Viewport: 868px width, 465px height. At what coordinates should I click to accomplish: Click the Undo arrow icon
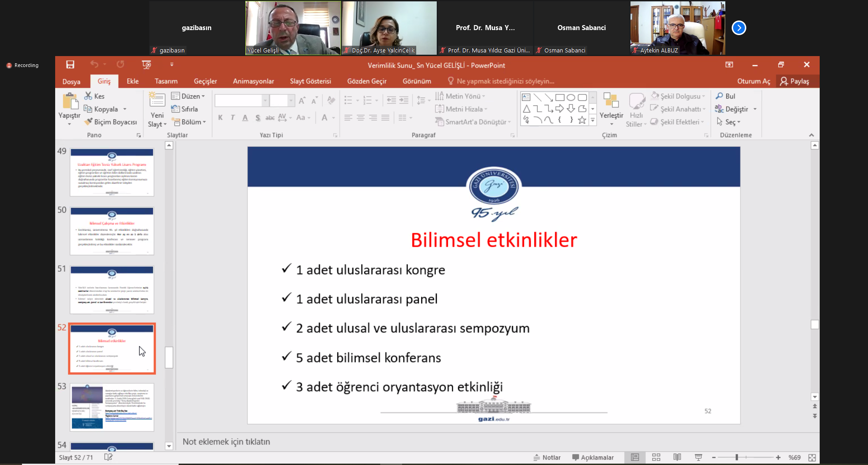94,65
